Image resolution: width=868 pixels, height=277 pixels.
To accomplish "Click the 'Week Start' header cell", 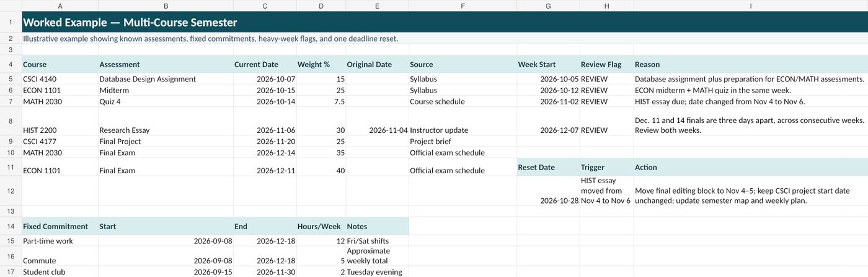I will pos(548,64).
